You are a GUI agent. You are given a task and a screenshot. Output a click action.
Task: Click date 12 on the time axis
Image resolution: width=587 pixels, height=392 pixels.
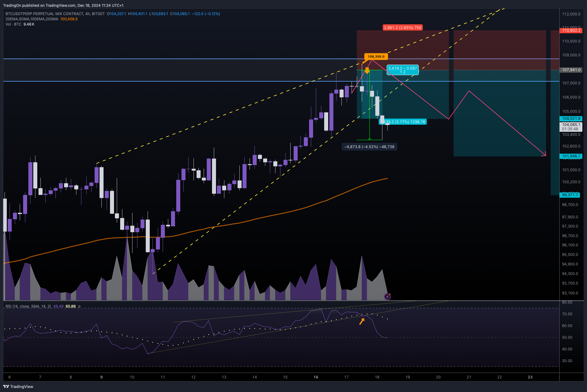point(193,377)
